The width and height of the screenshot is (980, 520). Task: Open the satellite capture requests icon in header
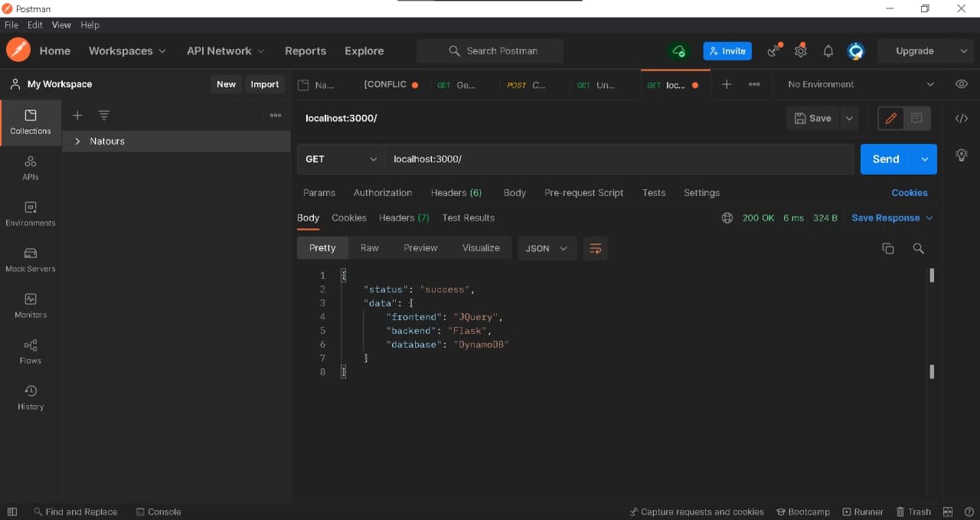click(775, 51)
